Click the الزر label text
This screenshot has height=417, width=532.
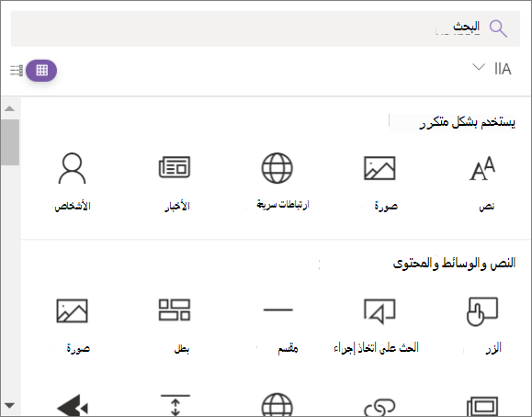493,348
